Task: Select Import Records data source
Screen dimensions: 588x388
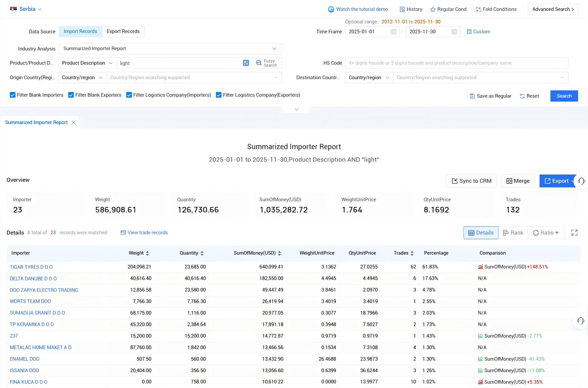Action: (x=80, y=31)
